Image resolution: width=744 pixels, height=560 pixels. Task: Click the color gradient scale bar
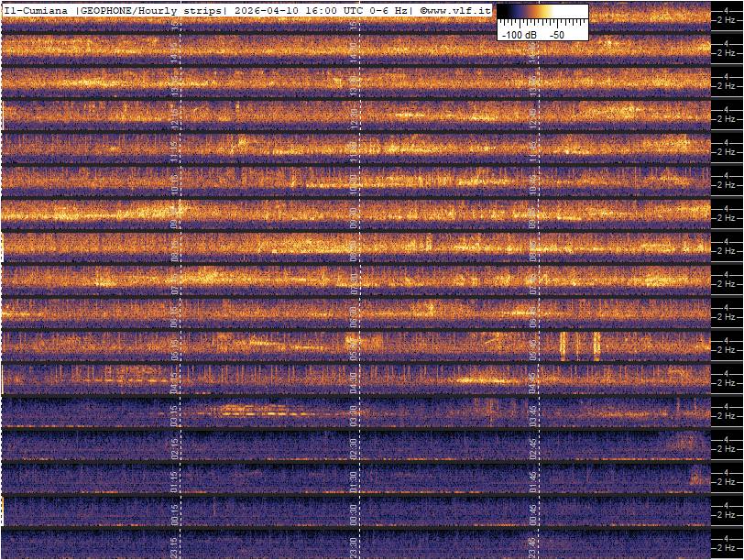[x=542, y=12]
